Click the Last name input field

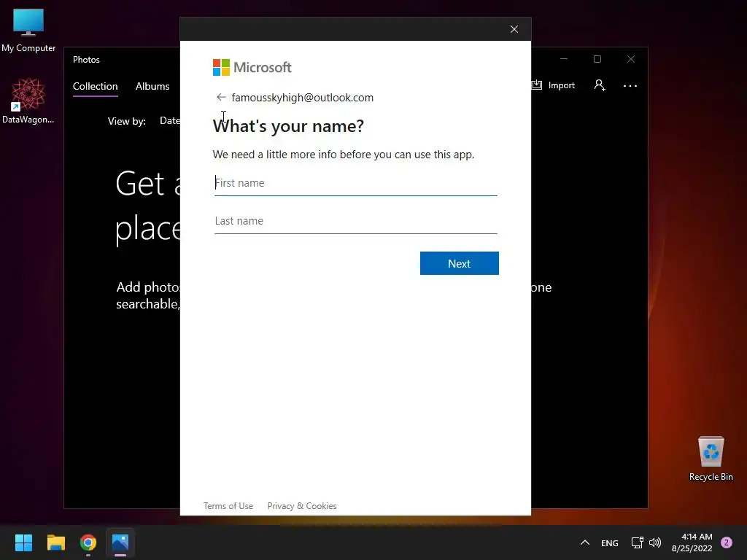[355, 221]
